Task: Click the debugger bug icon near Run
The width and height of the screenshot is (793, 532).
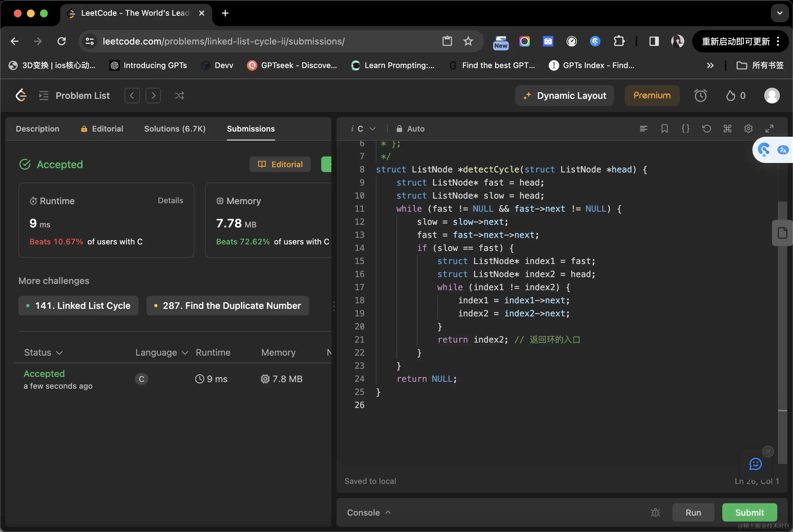Action: point(655,512)
